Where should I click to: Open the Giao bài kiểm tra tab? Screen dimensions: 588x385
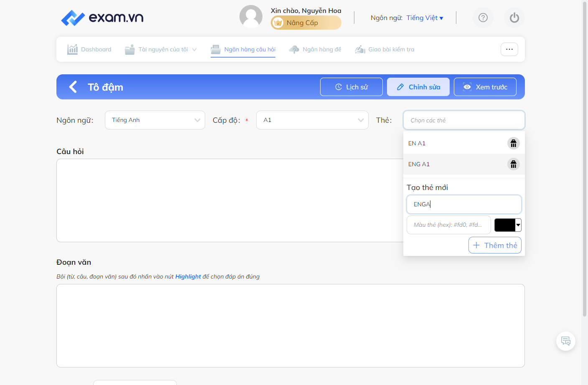click(x=384, y=49)
